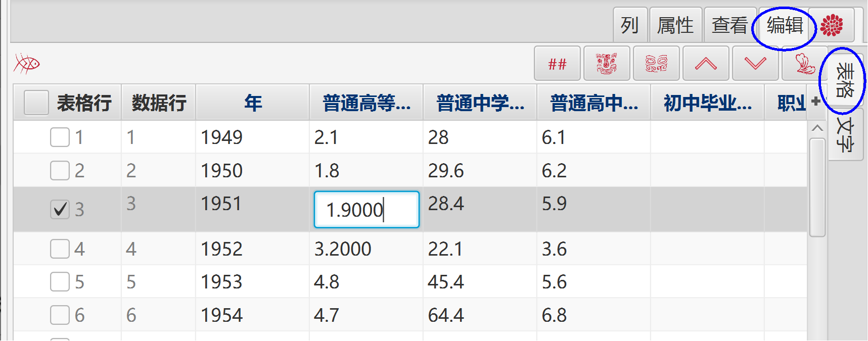The width and height of the screenshot is (868, 341).
Task: Toggle the select-all header checkbox
Action: click(x=36, y=103)
